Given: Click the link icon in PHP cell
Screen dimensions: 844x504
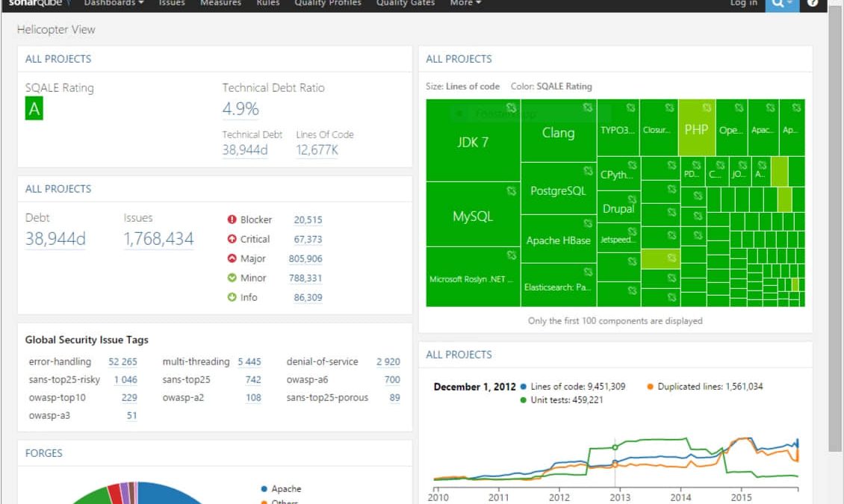Looking at the screenshot, I should (x=707, y=108).
